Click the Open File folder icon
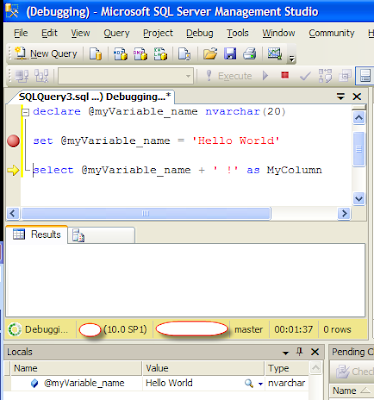Image resolution: width=374 pixels, height=400 pixels. [210, 53]
